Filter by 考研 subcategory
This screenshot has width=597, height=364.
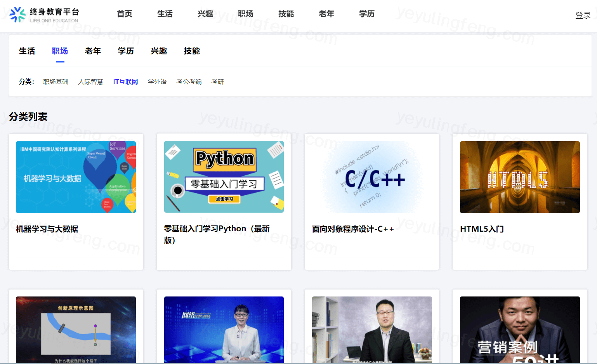tap(217, 81)
